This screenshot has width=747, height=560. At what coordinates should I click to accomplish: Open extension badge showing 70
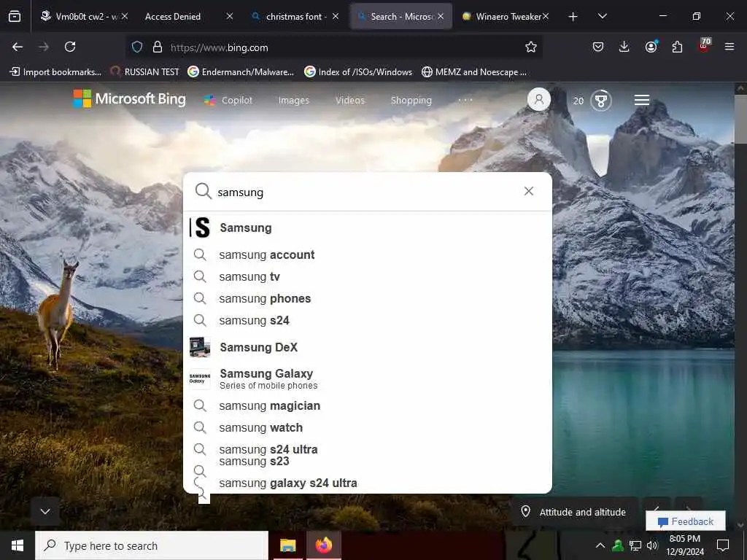click(x=704, y=45)
